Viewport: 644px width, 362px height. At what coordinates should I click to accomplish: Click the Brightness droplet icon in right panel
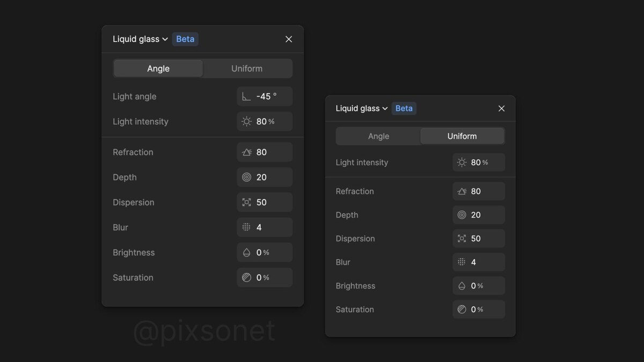pyautogui.click(x=462, y=286)
